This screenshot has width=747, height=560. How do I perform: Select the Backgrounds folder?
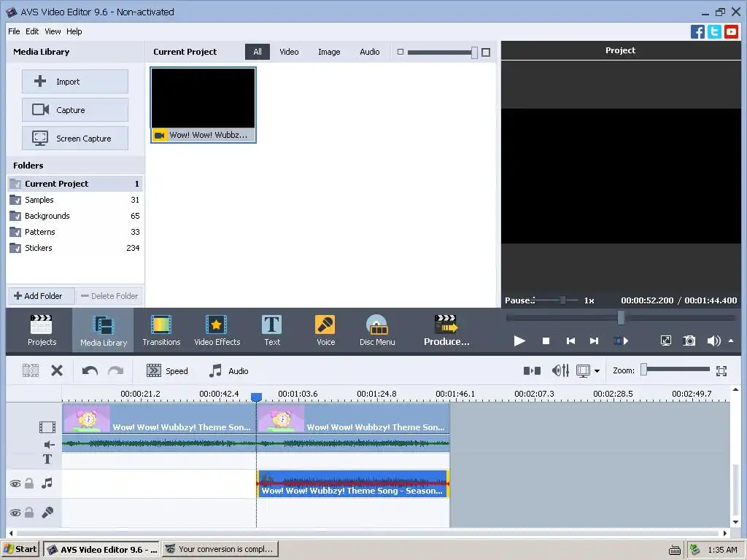pyautogui.click(x=75, y=216)
